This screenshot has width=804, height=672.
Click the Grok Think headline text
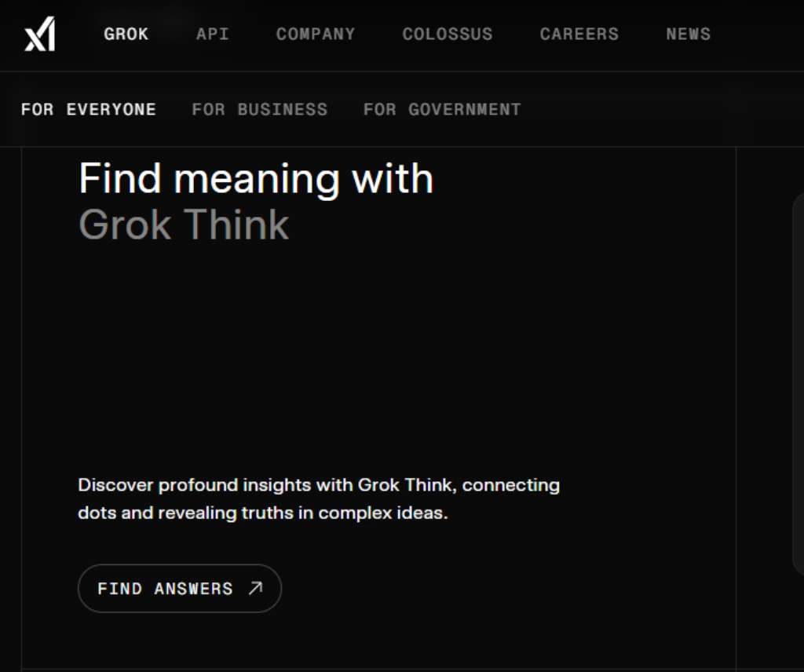tap(183, 225)
